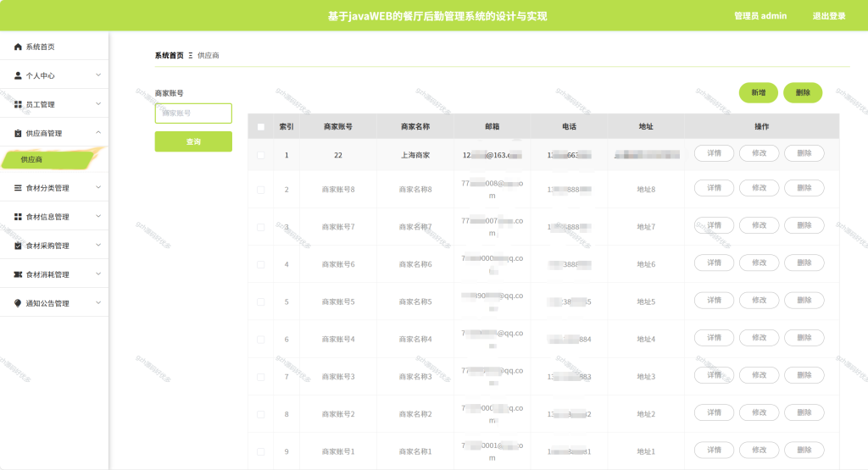This screenshot has height=470, width=868.
Task: Open the 员工管理 sidebar menu
Action: point(54,104)
